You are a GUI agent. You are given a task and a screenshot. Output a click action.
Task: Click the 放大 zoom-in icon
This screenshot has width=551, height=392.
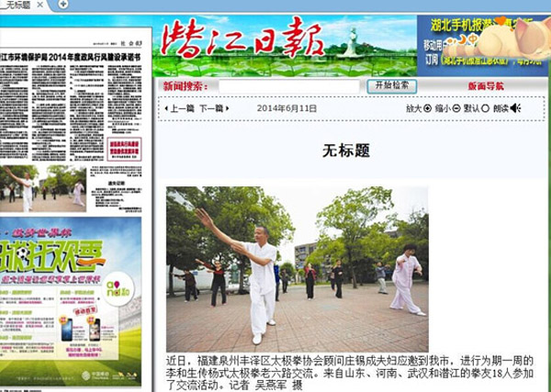tap(428, 108)
